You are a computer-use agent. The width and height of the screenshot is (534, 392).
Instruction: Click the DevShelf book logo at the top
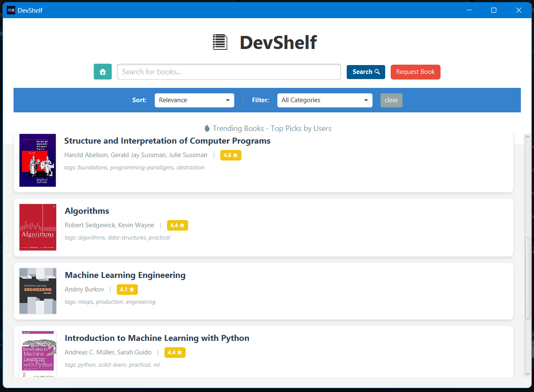point(219,42)
